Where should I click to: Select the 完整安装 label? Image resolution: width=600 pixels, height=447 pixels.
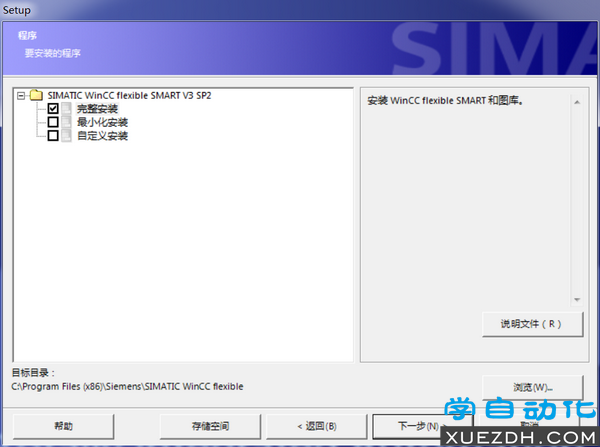pos(97,109)
